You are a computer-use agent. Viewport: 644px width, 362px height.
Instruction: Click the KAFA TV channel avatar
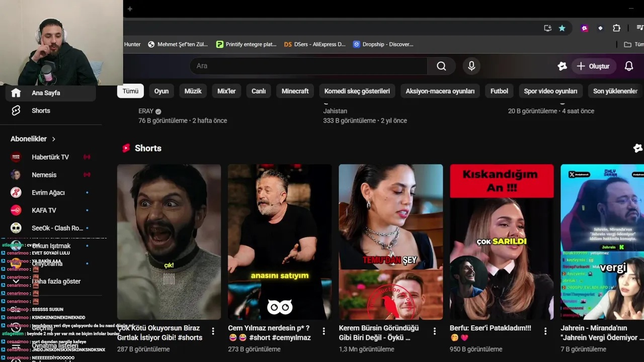pyautogui.click(x=16, y=210)
